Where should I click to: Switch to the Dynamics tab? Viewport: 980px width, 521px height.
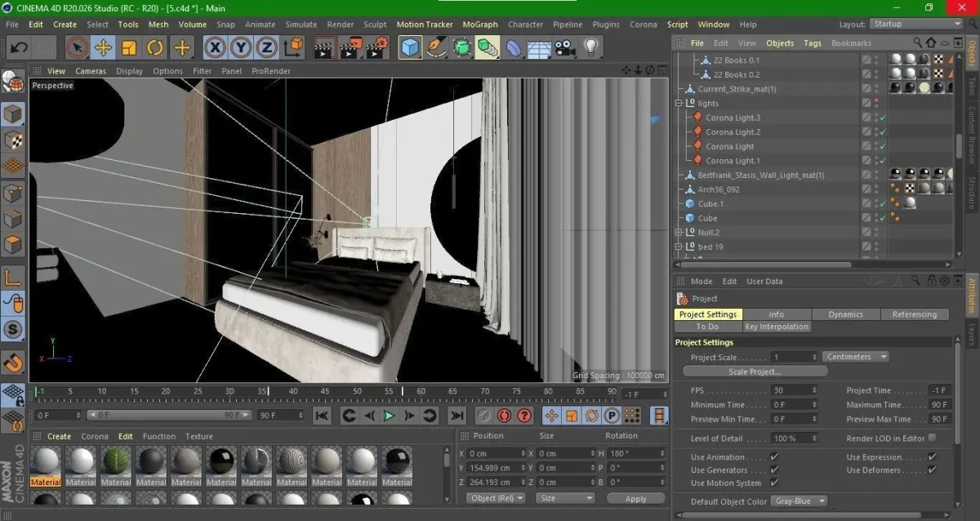pos(845,314)
